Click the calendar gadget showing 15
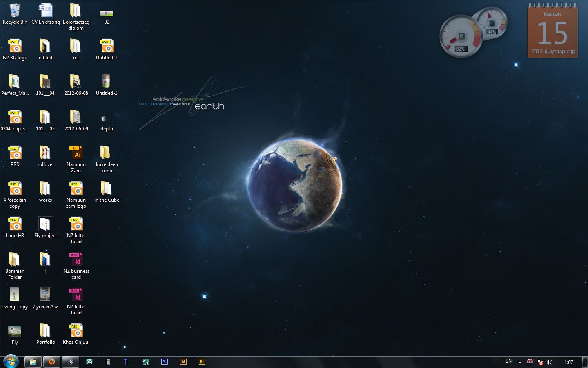 [552, 33]
